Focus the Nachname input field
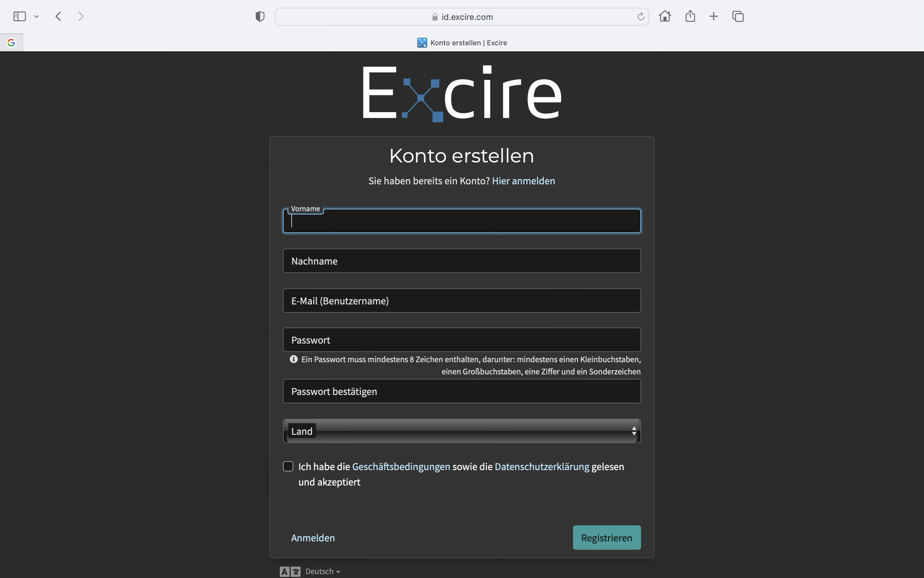924x578 pixels. tap(462, 261)
